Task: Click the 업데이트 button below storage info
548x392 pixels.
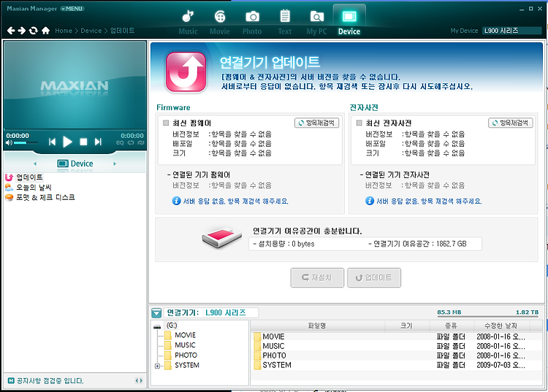Action: click(374, 278)
